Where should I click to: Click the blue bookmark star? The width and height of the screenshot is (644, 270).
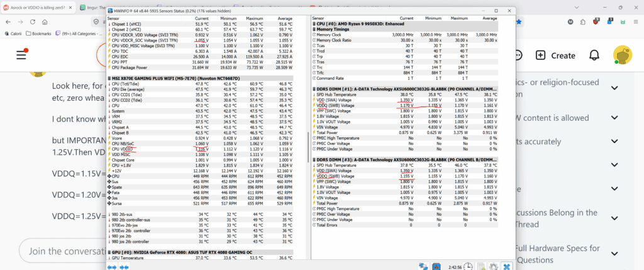(x=519, y=22)
